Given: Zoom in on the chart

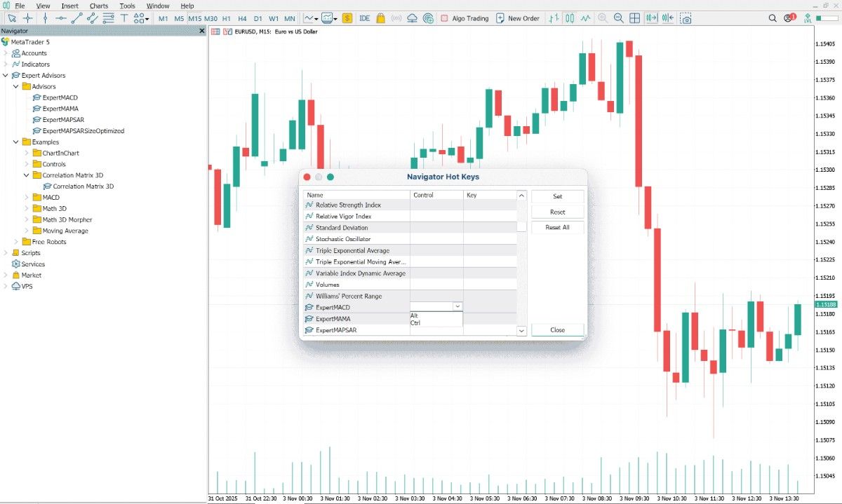Looking at the screenshot, I should click(603, 18).
